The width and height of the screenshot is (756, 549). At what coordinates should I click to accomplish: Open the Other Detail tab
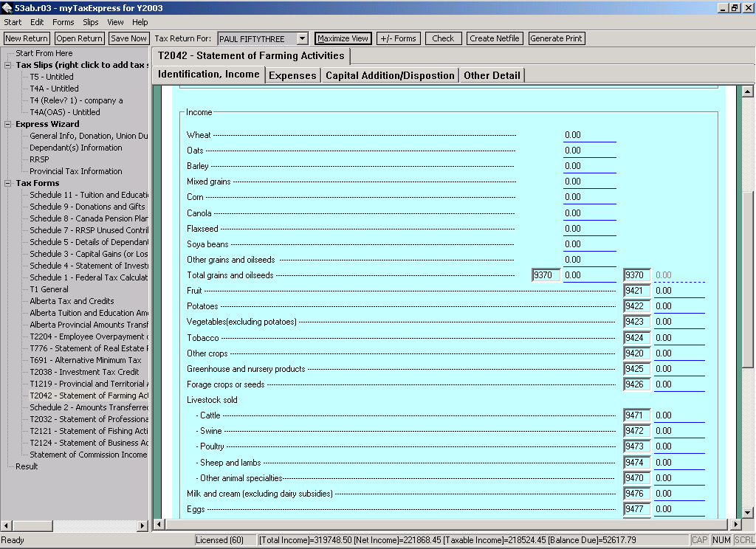click(492, 75)
